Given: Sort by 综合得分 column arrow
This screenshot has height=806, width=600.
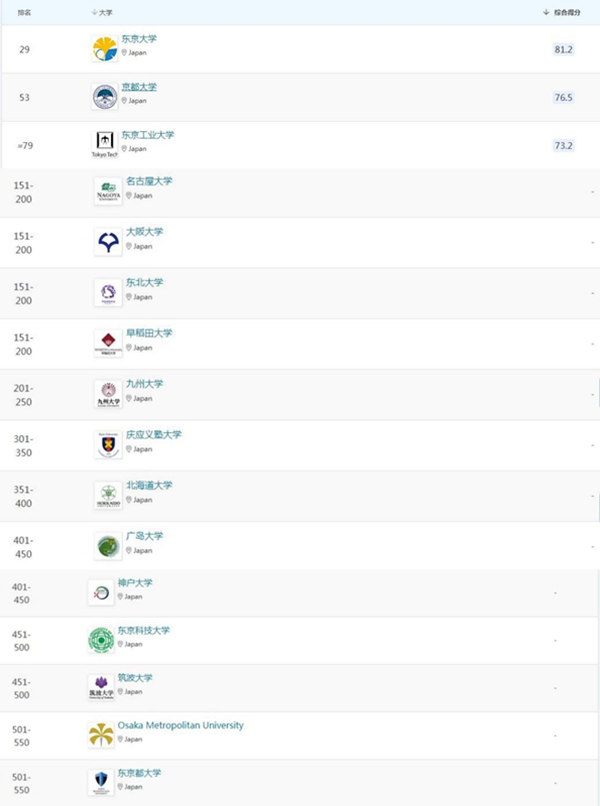Looking at the screenshot, I should pos(546,12).
